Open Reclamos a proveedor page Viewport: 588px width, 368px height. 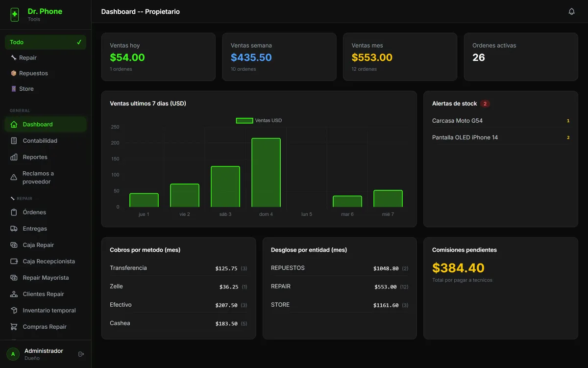(x=46, y=178)
